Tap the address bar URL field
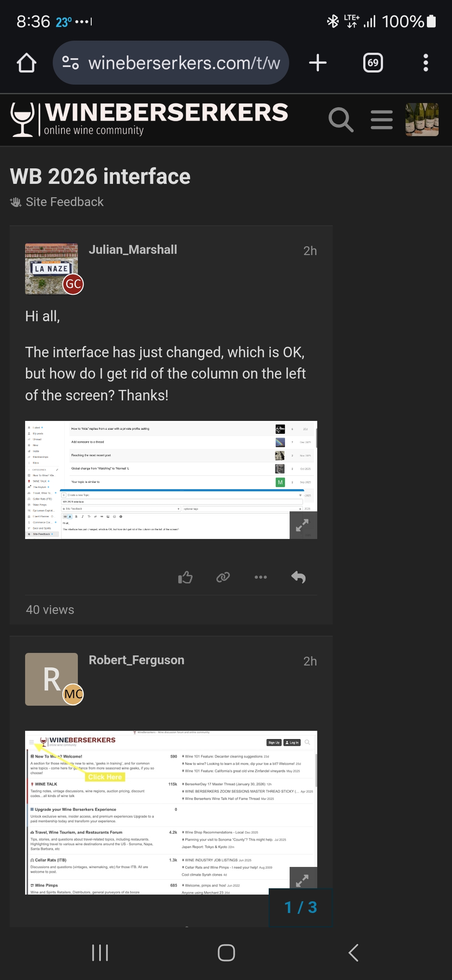The image size is (452, 980). click(176, 63)
